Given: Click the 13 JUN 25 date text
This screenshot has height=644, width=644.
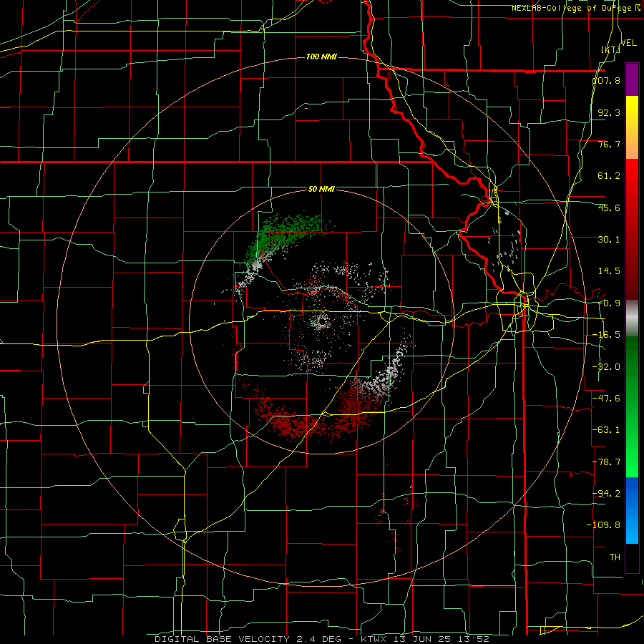Looking at the screenshot, I should coord(423,639).
